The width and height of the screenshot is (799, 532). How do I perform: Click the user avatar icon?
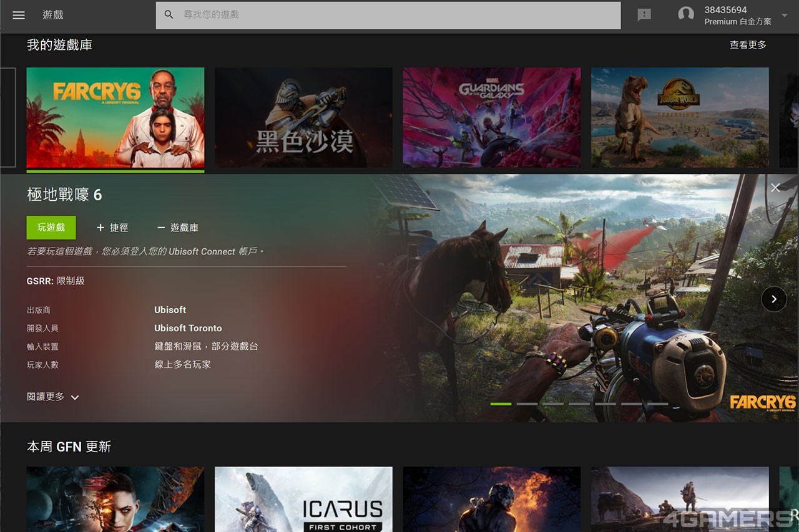tap(686, 15)
